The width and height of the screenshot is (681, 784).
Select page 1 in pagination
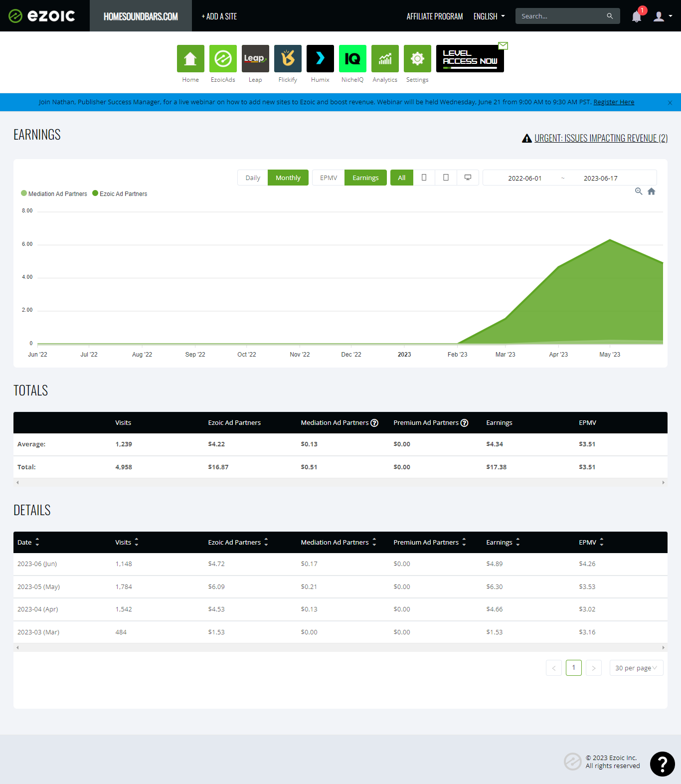(574, 668)
